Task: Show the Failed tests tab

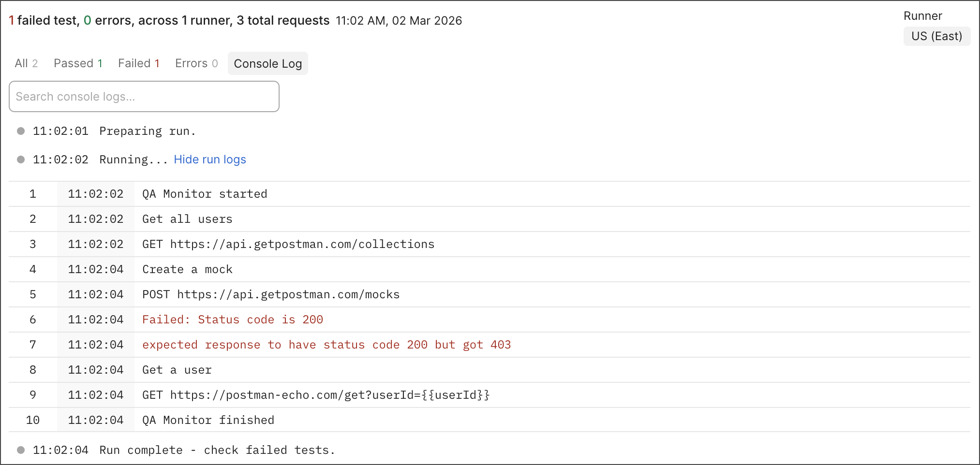Action: pos(138,63)
